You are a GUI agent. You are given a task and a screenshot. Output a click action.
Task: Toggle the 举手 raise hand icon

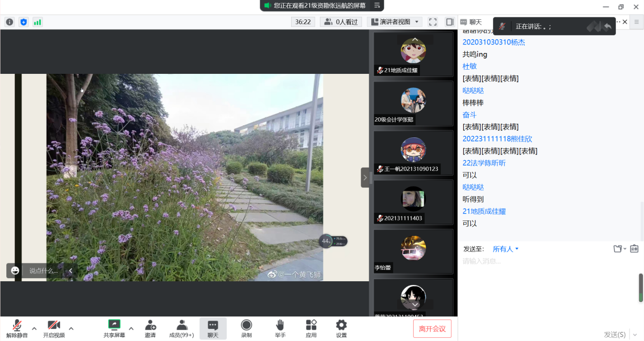click(x=280, y=328)
